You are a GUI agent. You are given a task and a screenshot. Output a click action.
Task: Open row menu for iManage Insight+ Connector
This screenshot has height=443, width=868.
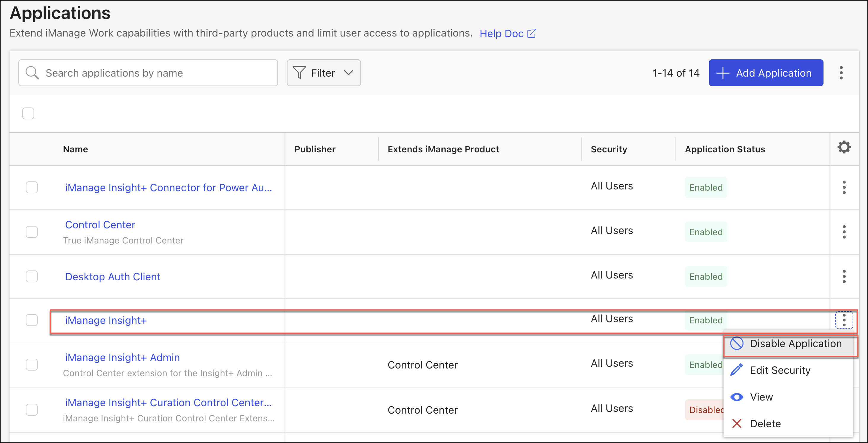pos(844,187)
